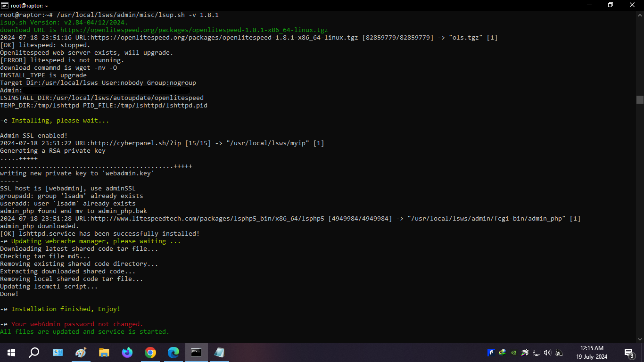Image resolution: width=644 pixels, height=362 pixels.
Task: Click the blue F tray icon
Action: coord(491,353)
